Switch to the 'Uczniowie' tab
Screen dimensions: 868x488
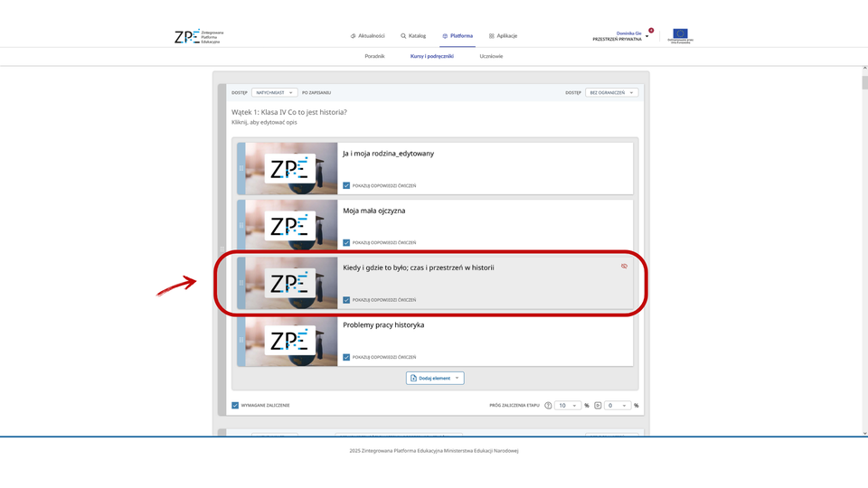coord(491,56)
